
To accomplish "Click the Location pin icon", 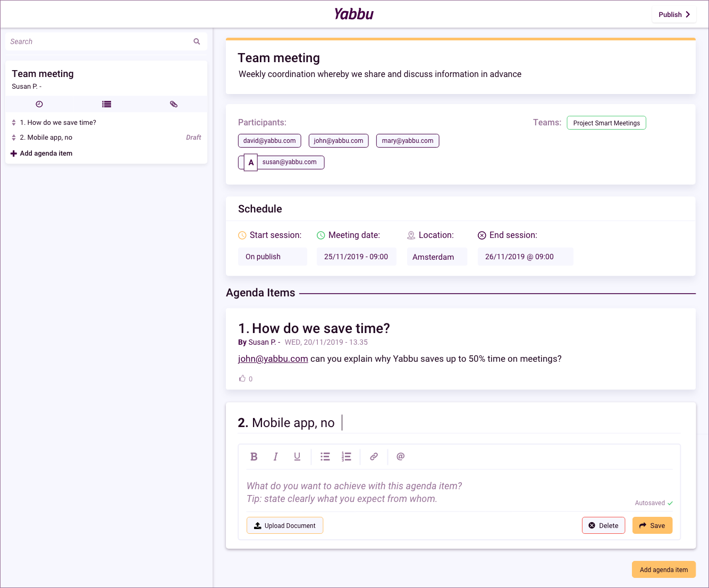I will 411,235.
